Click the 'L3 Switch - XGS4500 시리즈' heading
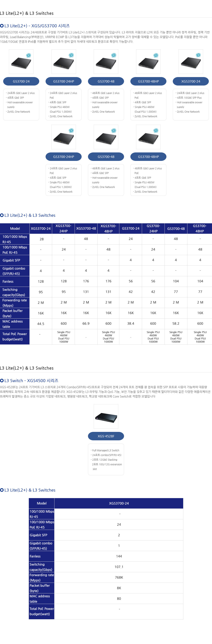 pyautogui.click(x=31, y=380)
